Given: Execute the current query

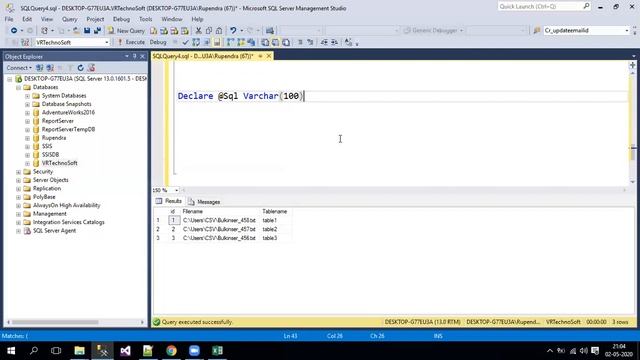Looking at the screenshot, I should (x=131, y=42).
